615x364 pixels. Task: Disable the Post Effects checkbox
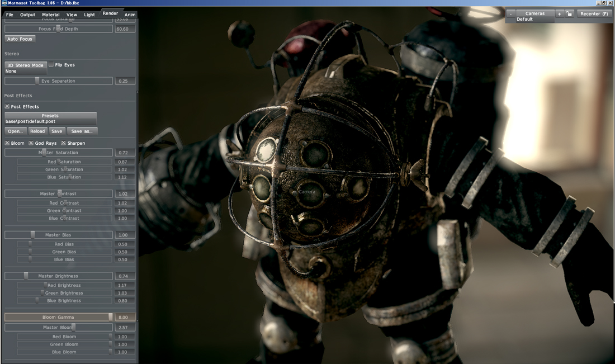(x=7, y=106)
